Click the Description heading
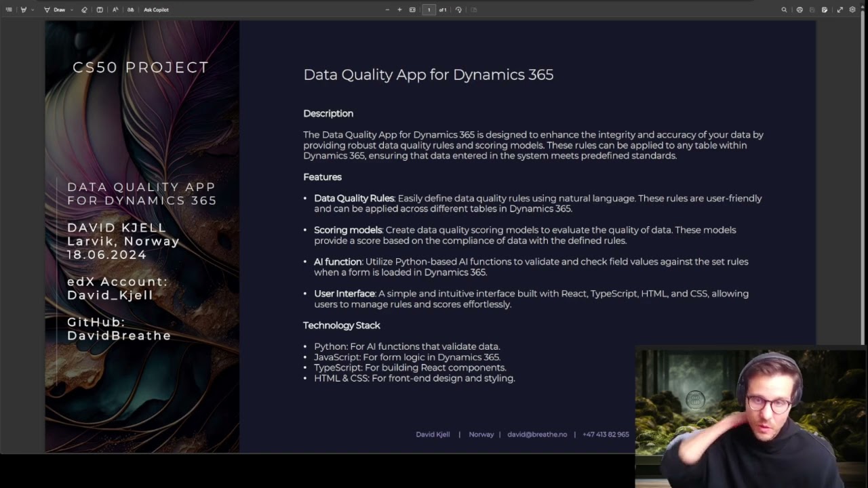 328,113
